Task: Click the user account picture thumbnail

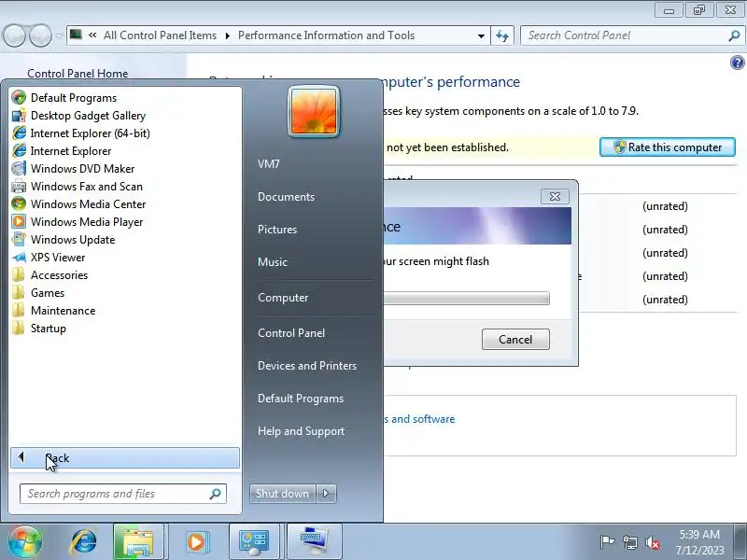Action: pyautogui.click(x=314, y=111)
